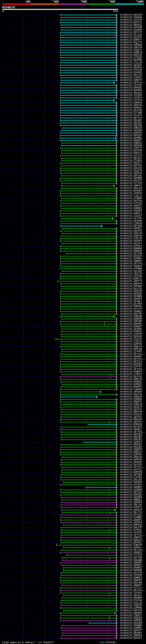The height and width of the screenshot is (644, 146).
Task: Click hit label UniRef100_P93106
Action: point(131,414)
